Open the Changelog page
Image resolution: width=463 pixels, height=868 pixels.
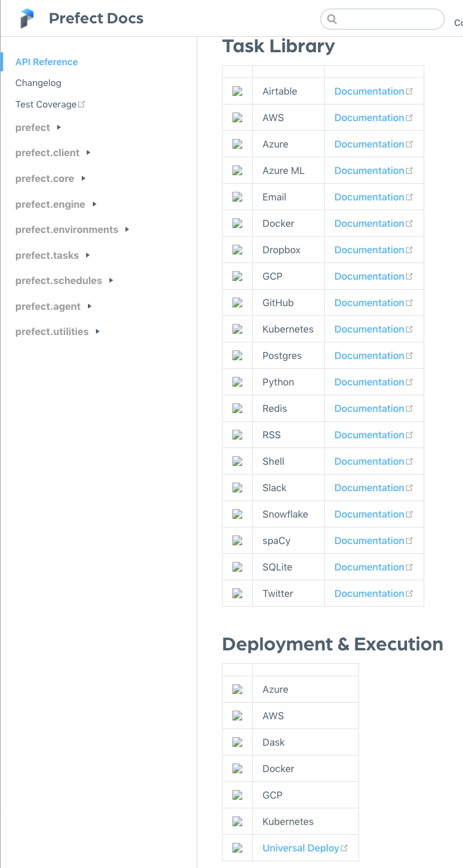click(37, 82)
